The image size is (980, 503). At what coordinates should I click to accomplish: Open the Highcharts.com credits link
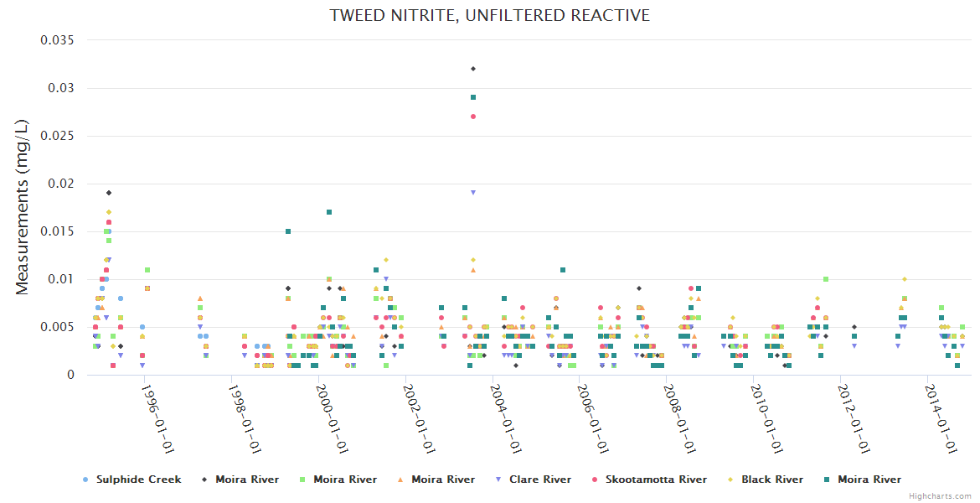pos(942,496)
